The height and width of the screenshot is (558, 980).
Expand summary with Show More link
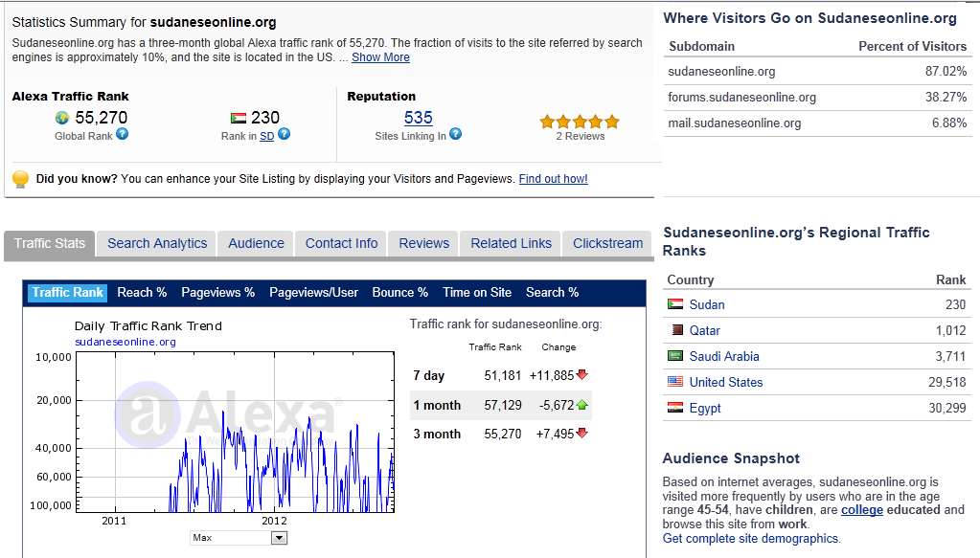tap(380, 57)
